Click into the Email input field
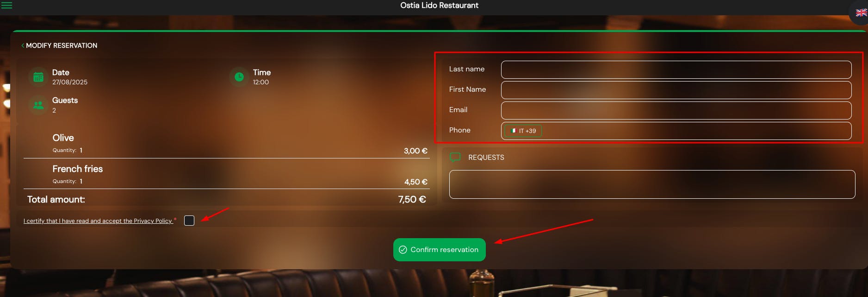Viewport: 868px width, 297px height. (676, 110)
